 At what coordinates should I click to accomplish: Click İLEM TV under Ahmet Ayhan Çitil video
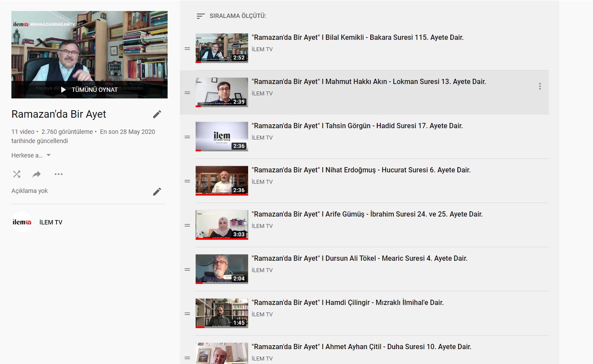tap(262, 359)
